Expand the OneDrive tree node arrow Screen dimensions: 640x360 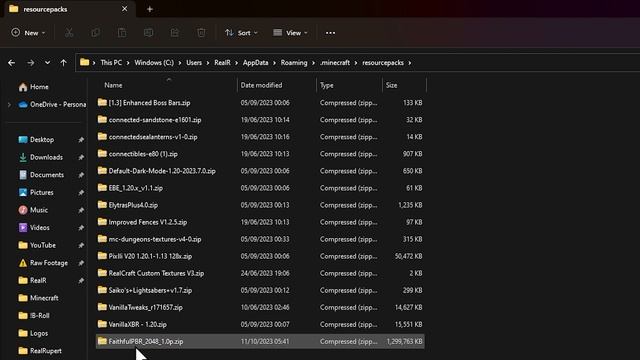pyautogui.click(x=9, y=104)
